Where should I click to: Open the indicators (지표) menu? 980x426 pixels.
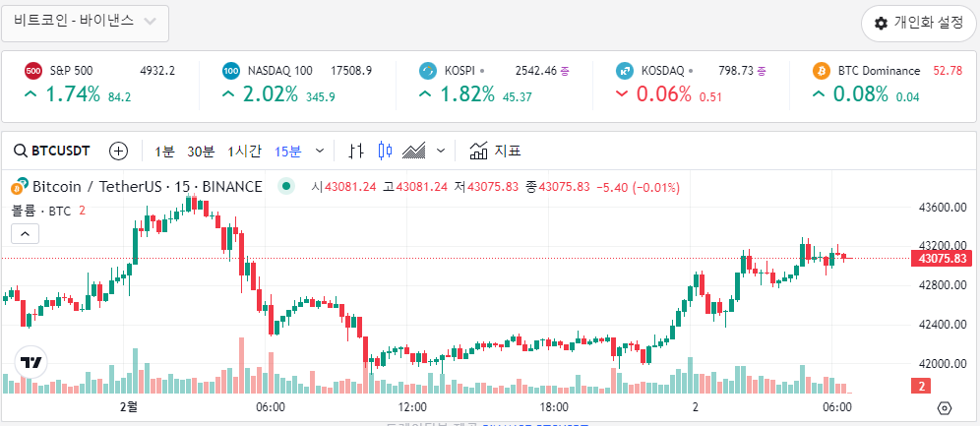click(495, 151)
